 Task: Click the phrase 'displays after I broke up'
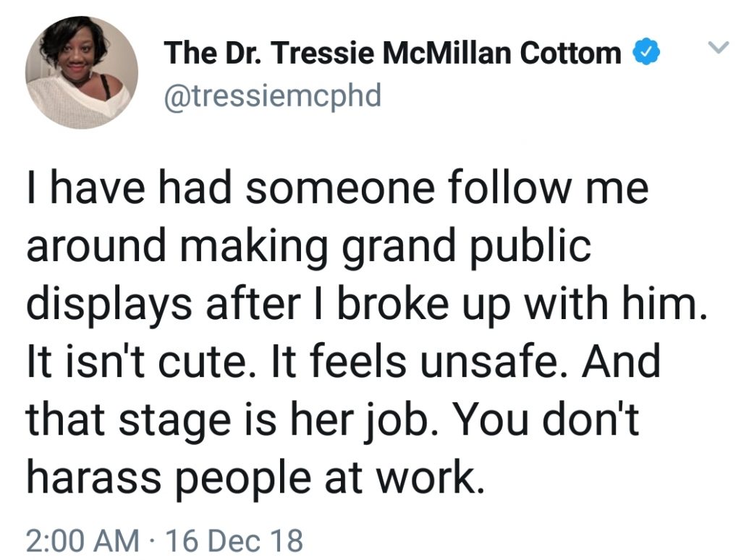coord(274,305)
